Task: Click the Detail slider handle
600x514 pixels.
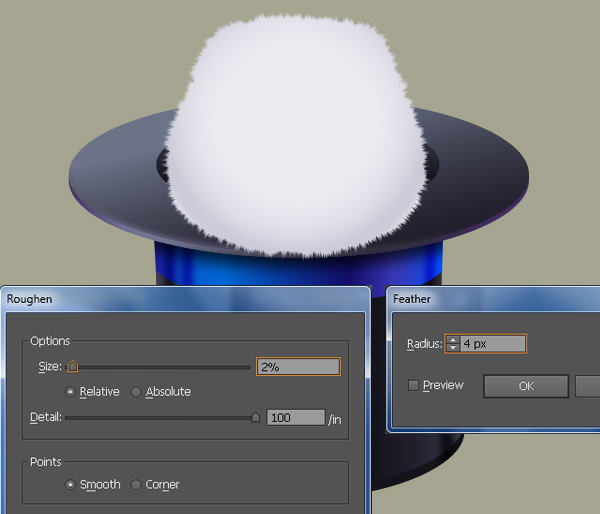Action: 256,417
